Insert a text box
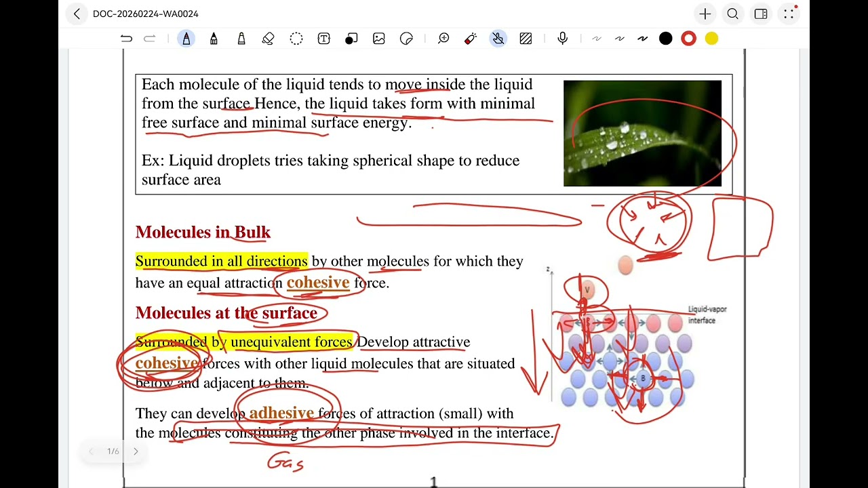The image size is (868, 488). (x=323, y=39)
